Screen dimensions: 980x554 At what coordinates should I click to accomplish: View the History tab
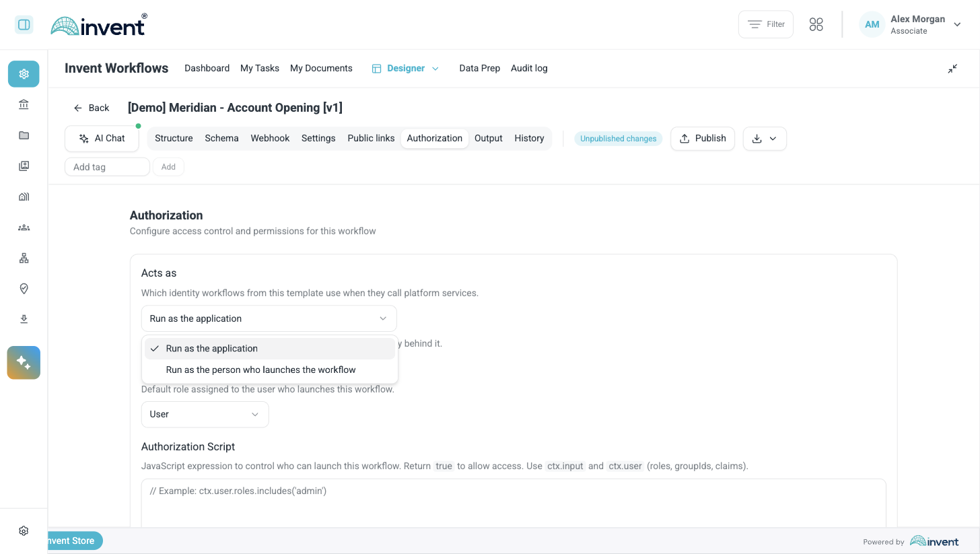click(x=529, y=138)
